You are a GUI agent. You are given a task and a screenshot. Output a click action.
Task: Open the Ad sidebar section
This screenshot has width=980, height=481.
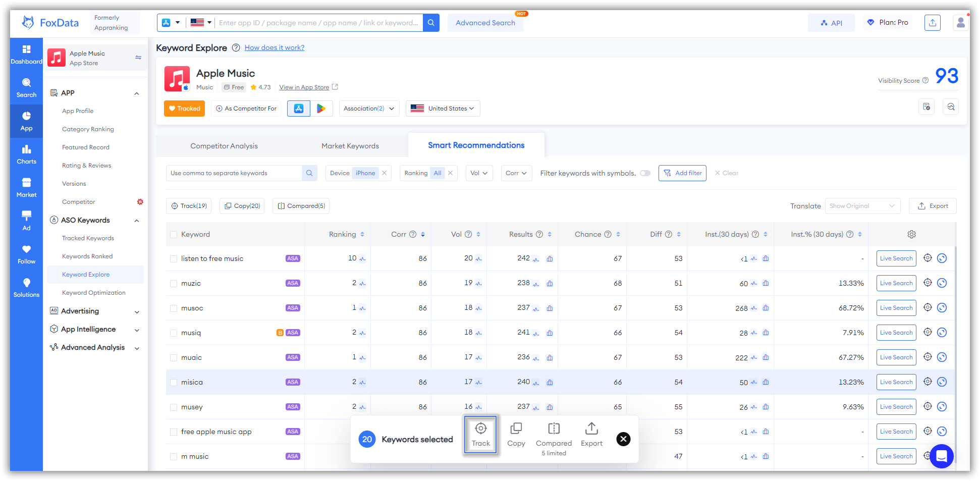coord(26,221)
